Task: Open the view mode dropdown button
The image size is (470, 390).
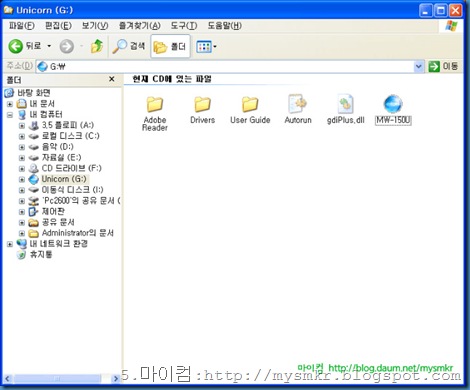Action: [206, 47]
